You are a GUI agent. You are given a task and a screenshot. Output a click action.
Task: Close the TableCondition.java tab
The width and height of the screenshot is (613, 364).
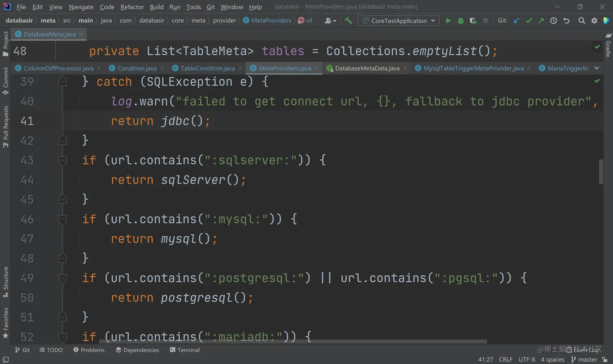pos(240,68)
